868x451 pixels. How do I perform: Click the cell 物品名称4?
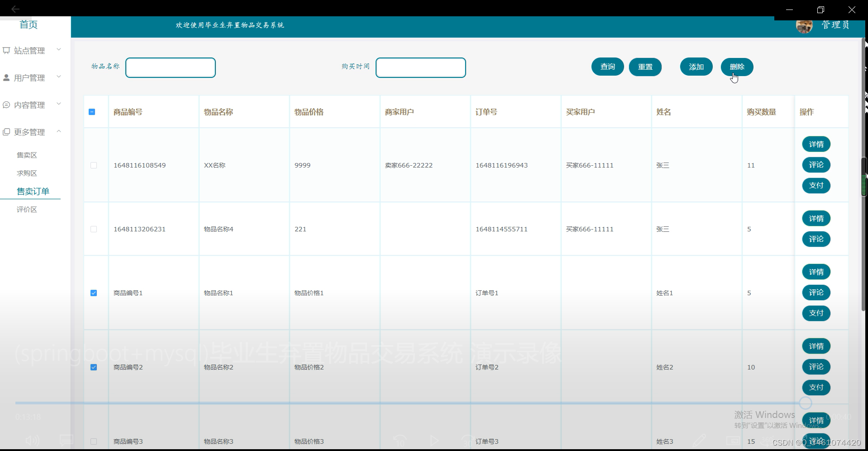point(219,229)
